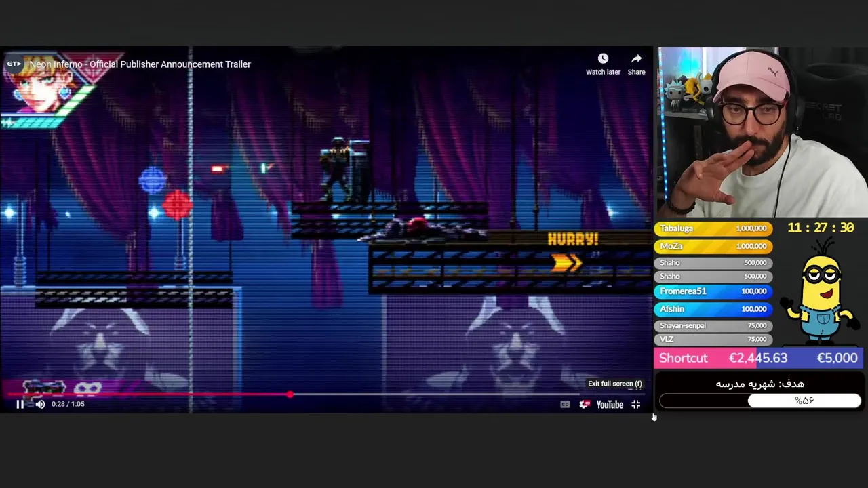This screenshot has height=488, width=868.
Task: Click the 0:28 / 1:05 time display
Action: pyautogui.click(x=68, y=405)
